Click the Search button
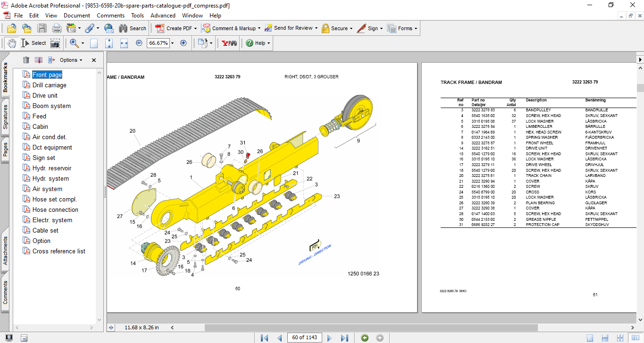The height and width of the screenshot is (343, 644). (x=133, y=28)
